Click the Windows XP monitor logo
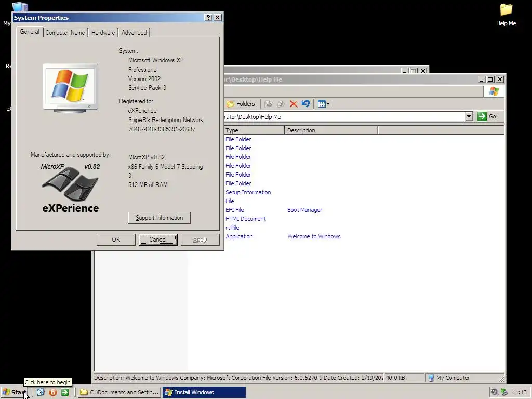The height and width of the screenshot is (399, 532). [70, 88]
